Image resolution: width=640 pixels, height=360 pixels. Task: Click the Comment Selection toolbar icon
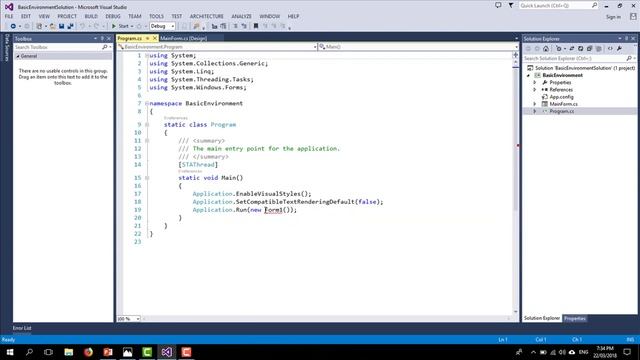[235, 26]
